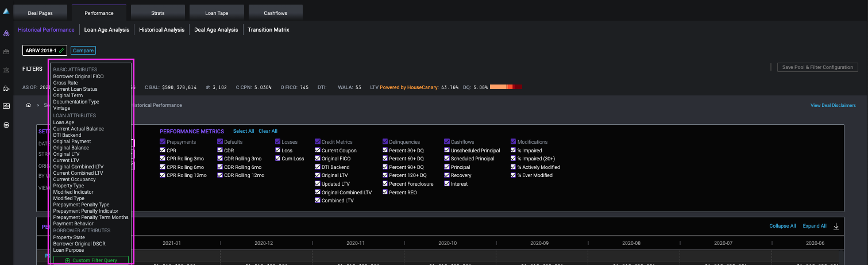Click the app logo triangle icon

pyautogui.click(x=6, y=11)
